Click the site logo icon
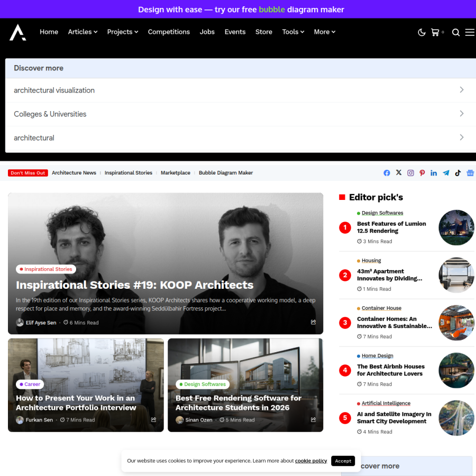The width and height of the screenshot is (476, 476). [17, 32]
